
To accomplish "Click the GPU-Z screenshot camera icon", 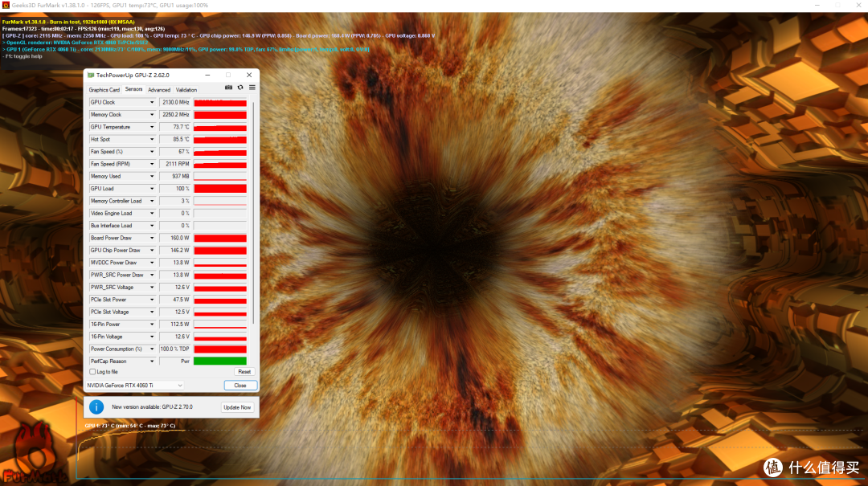I will pyautogui.click(x=228, y=88).
